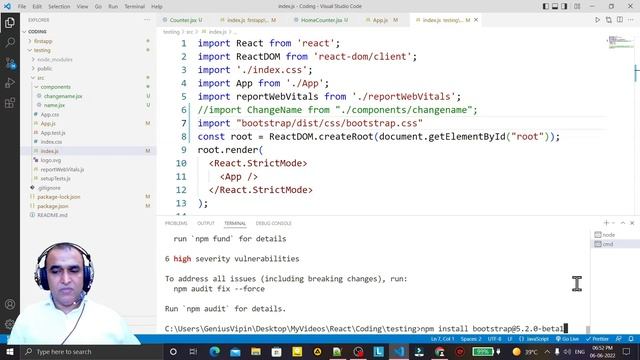The width and height of the screenshot is (640, 360).
Task: Open Windows Start menu
Action: (x=10, y=351)
